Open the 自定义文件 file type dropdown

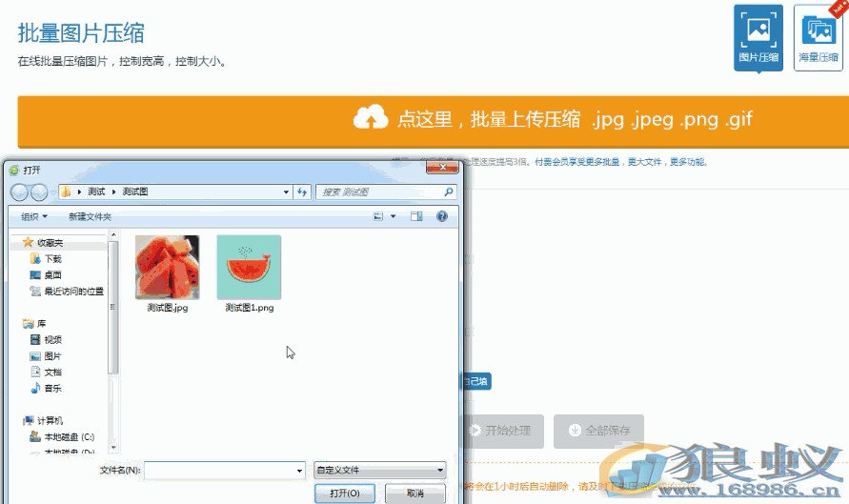click(x=380, y=470)
